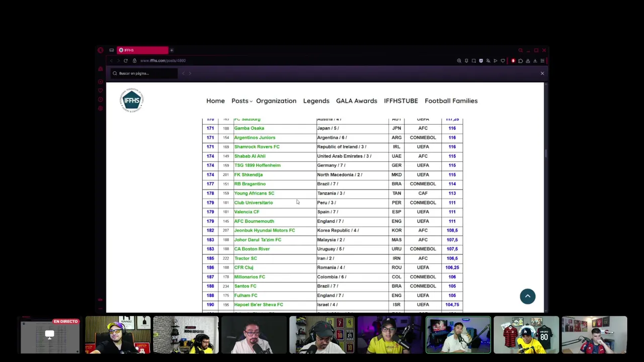Viewport: 644px width, 362px height.
Task: Open the Millonarios FC link
Action: 249,277
